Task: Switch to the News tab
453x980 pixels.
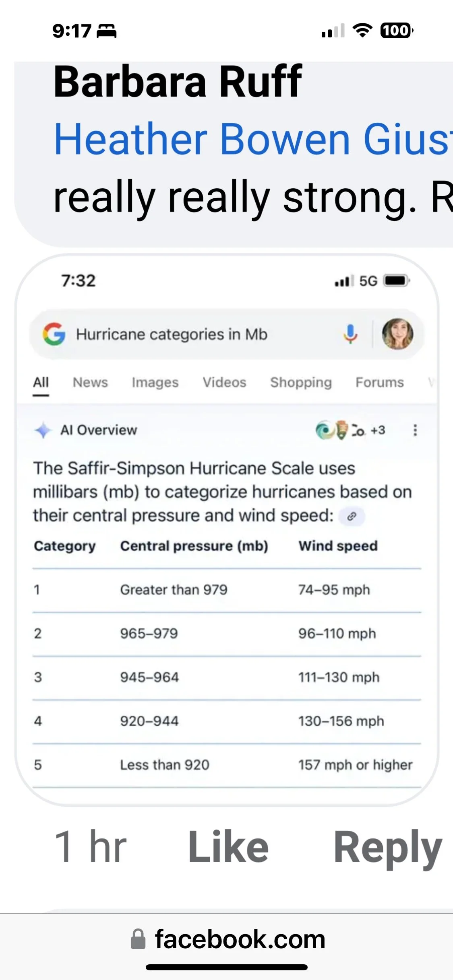Action: pos(90,382)
